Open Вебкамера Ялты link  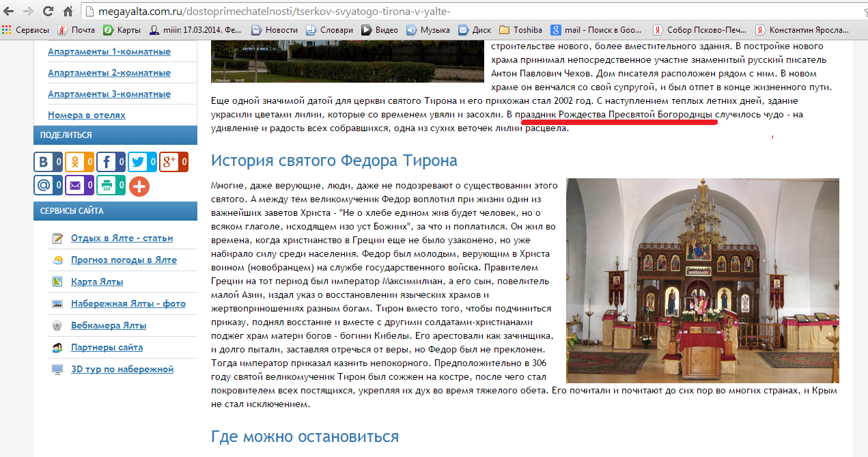(x=109, y=326)
